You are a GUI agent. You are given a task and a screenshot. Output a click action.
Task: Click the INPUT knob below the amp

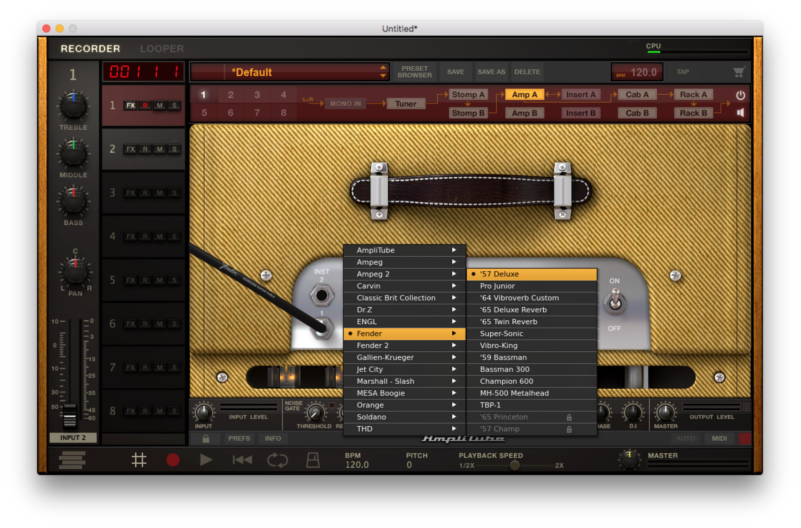pos(203,412)
